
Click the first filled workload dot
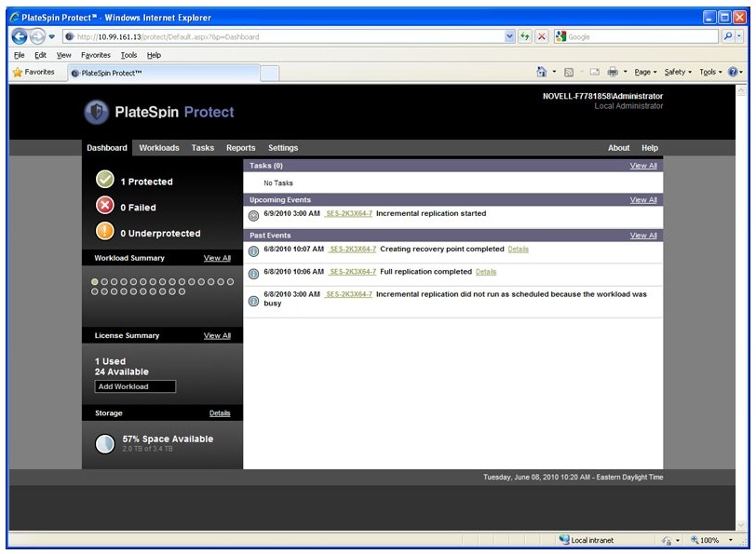point(95,281)
